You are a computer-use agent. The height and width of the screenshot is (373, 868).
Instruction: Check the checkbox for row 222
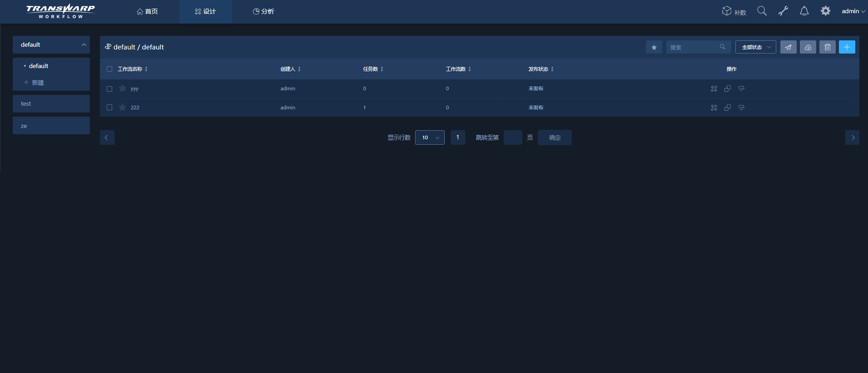point(109,108)
